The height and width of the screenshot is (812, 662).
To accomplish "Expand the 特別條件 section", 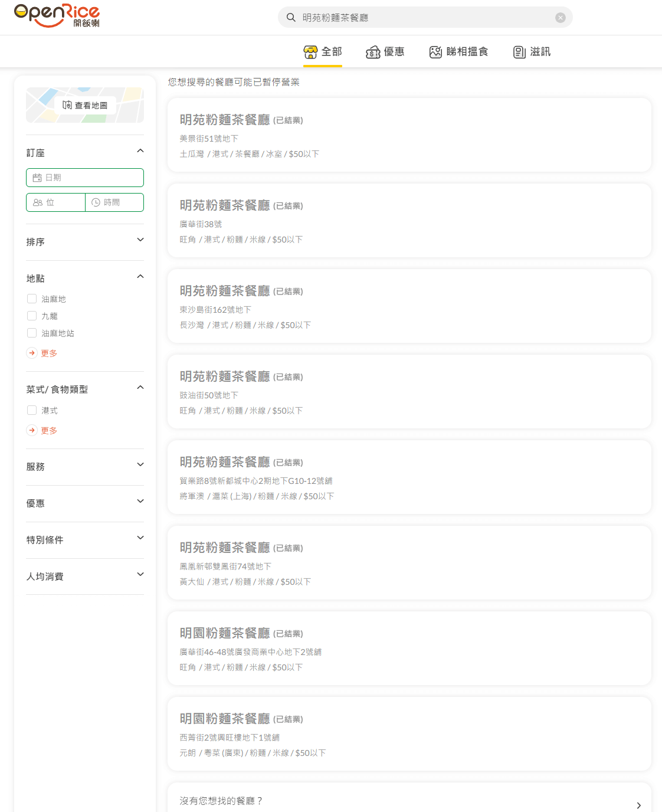I will coord(85,539).
